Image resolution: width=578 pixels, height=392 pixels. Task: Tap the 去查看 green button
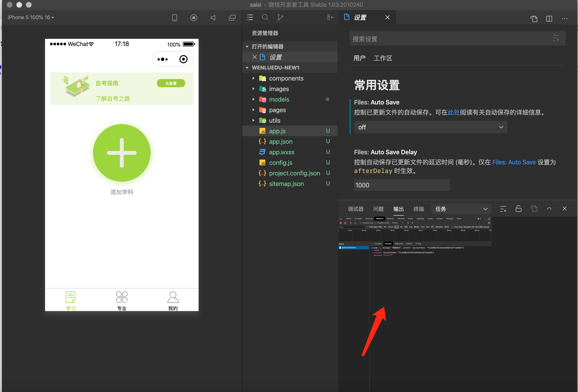(171, 83)
